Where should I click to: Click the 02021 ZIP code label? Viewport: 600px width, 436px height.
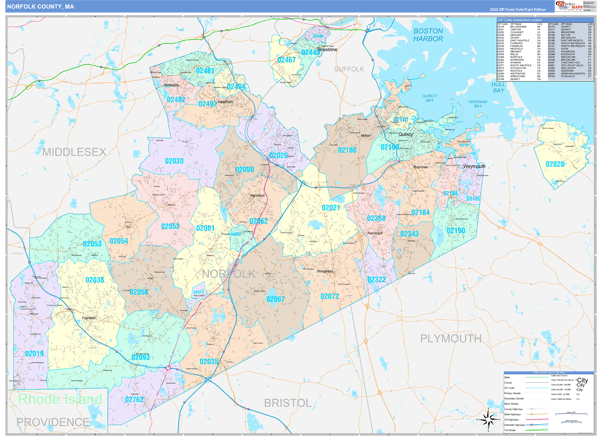coord(331,207)
